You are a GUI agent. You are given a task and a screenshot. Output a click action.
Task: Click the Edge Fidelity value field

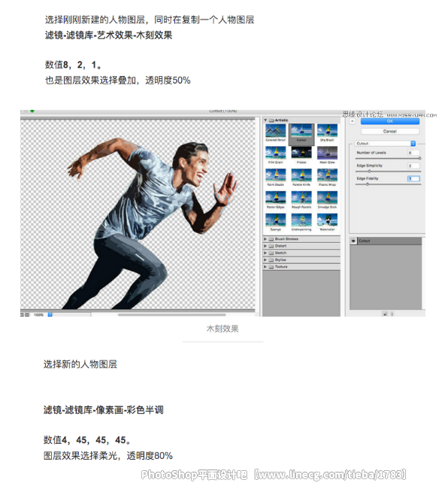tap(413, 179)
